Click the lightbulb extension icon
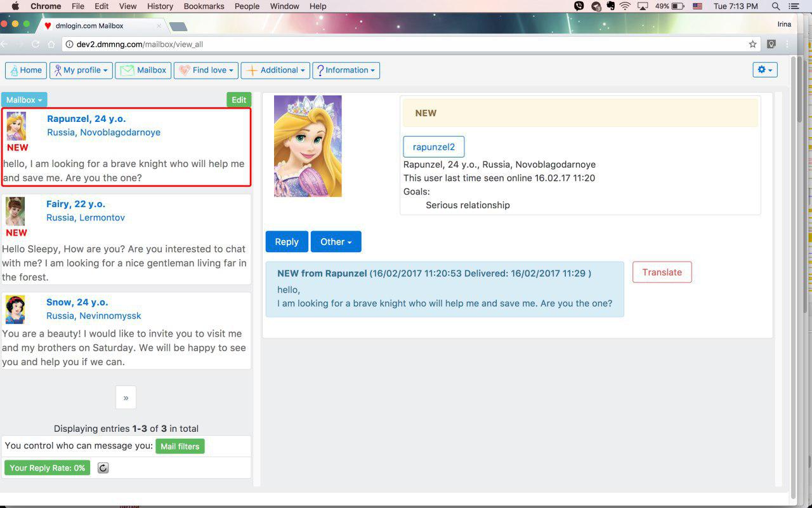 pos(771,44)
